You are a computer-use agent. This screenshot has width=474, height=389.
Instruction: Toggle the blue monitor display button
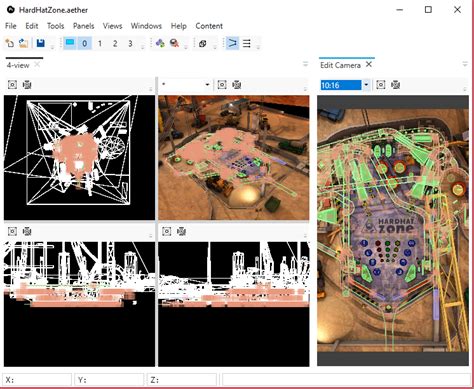click(x=70, y=43)
